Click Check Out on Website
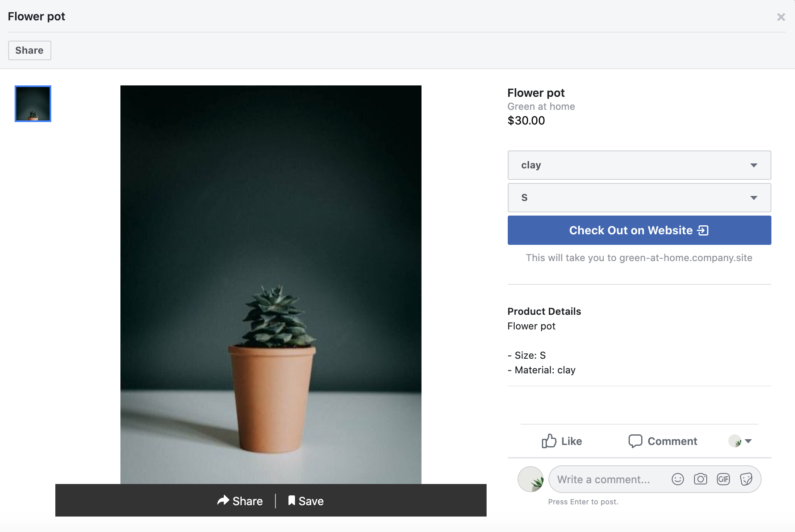This screenshot has width=795, height=532. 639,230
